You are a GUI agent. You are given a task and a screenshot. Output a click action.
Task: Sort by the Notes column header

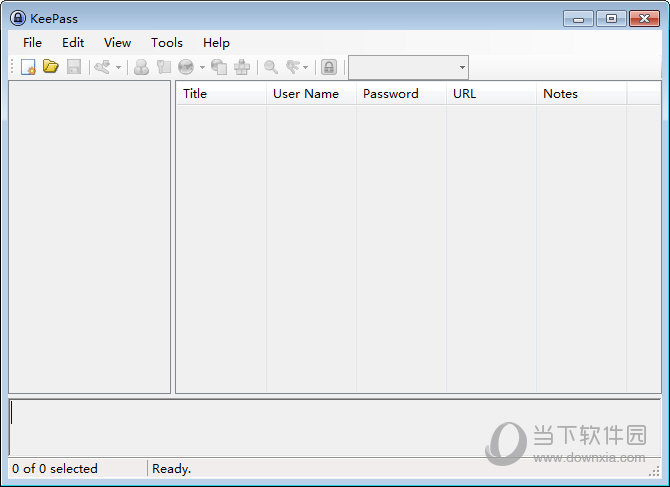point(582,94)
